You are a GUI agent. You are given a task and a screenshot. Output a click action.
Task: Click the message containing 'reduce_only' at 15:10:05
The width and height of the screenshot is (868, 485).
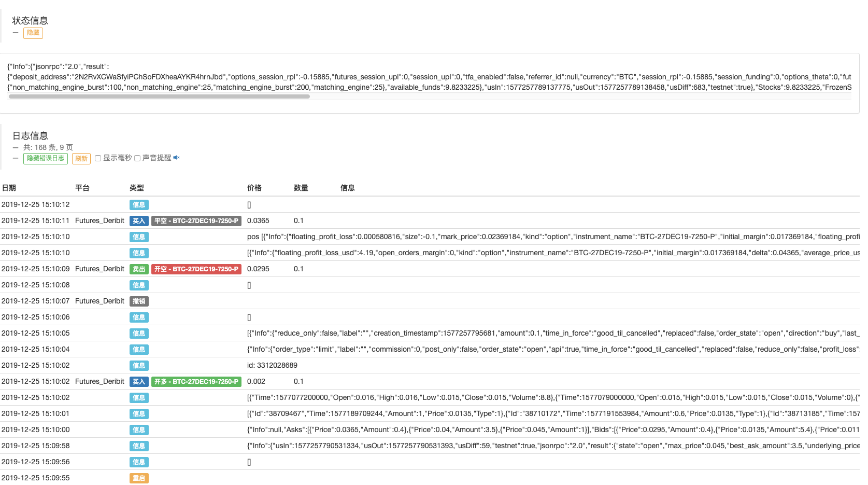click(553, 333)
